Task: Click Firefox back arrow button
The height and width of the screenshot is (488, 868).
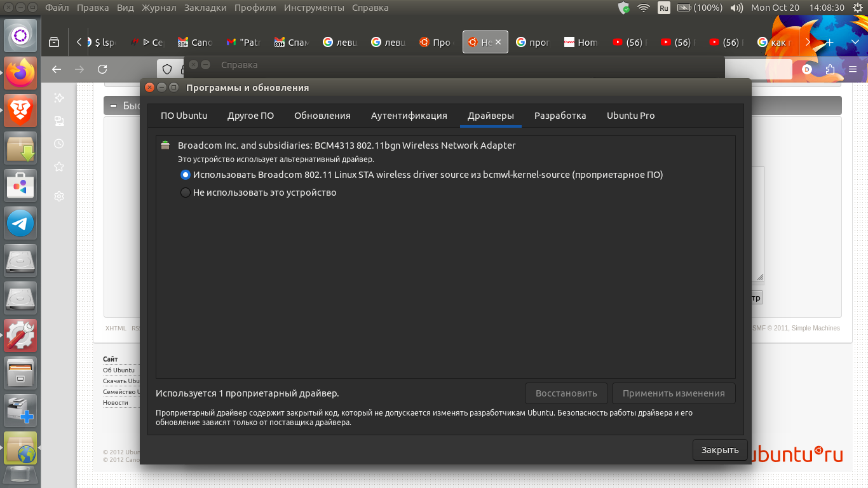Action: click(57, 69)
